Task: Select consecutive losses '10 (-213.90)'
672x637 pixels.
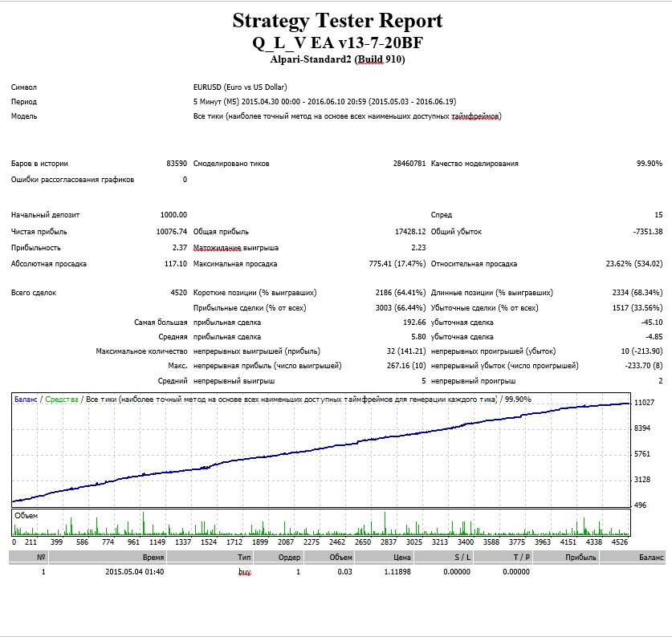Action: point(641,351)
